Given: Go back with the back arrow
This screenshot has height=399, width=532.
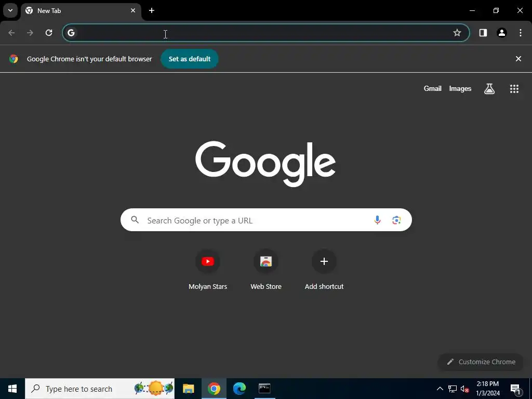Looking at the screenshot, I should point(11,33).
